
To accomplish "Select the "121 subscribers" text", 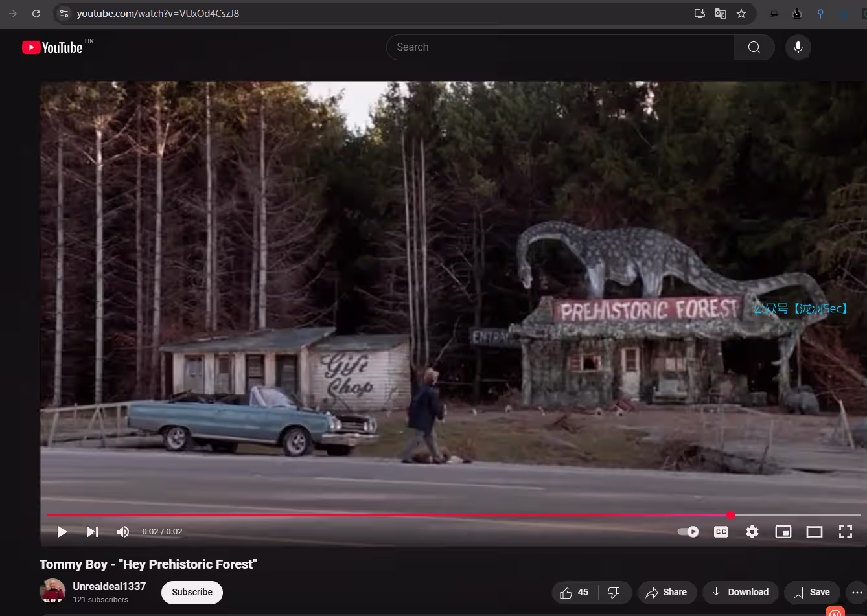I will click(x=100, y=600).
